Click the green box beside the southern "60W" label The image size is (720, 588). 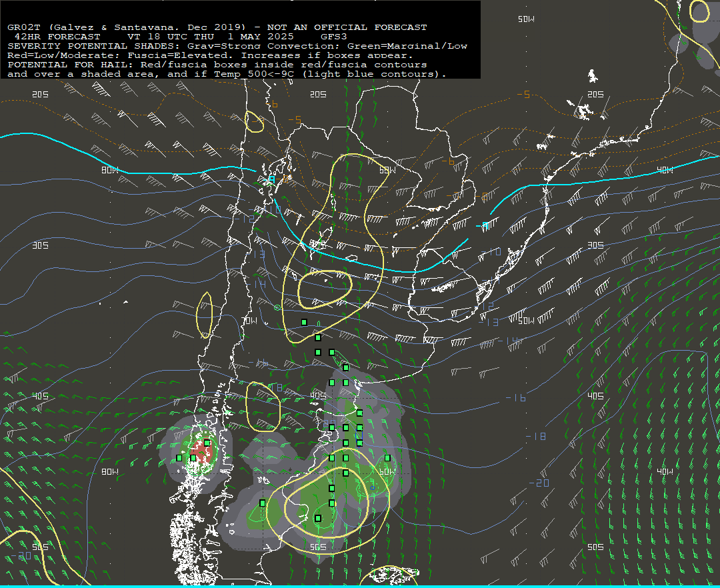[x=387, y=458]
